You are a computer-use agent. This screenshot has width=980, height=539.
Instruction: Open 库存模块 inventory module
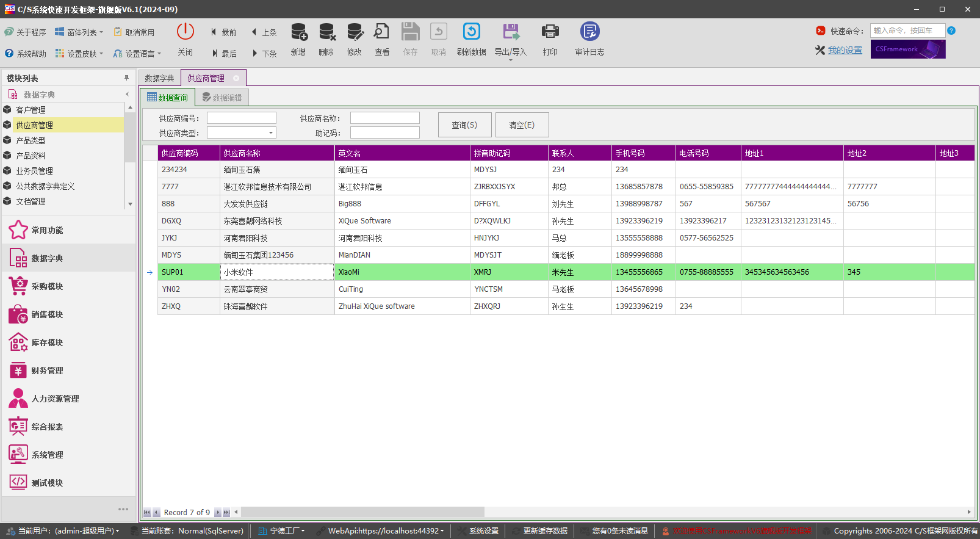coord(69,342)
